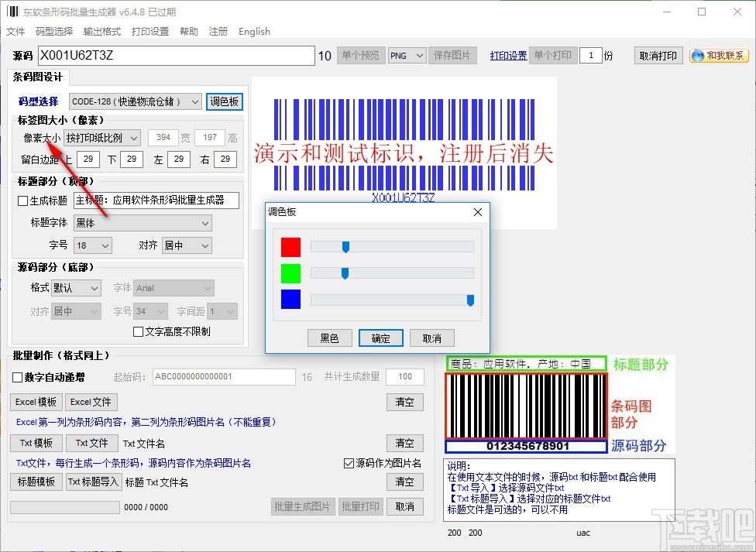Click the Excel模板 template button

pyautogui.click(x=35, y=402)
